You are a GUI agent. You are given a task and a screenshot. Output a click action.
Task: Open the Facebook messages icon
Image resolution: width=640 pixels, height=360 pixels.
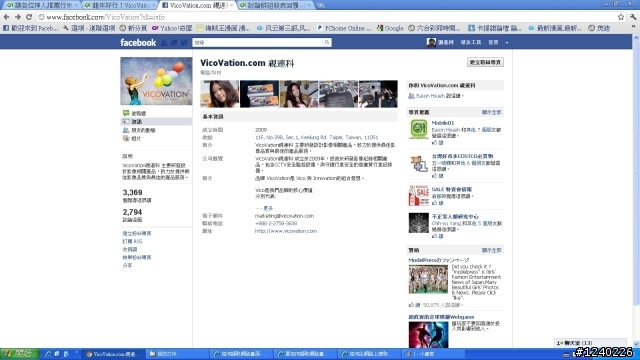174,42
